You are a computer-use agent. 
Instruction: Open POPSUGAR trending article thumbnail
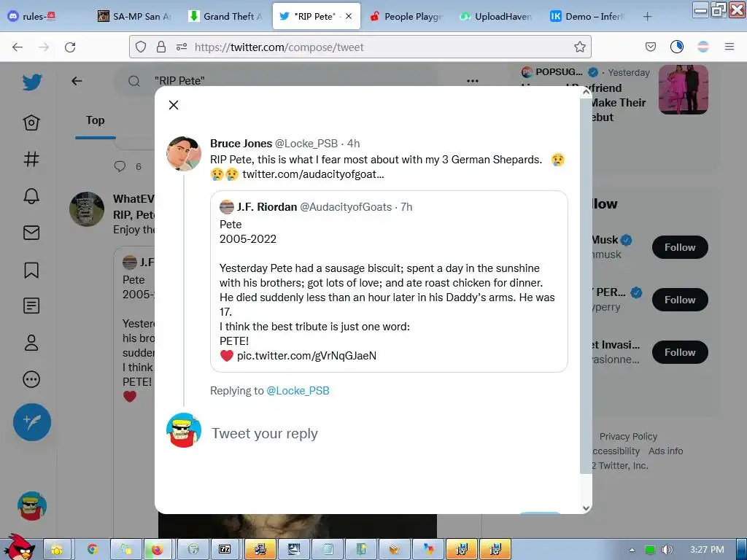[x=683, y=90]
